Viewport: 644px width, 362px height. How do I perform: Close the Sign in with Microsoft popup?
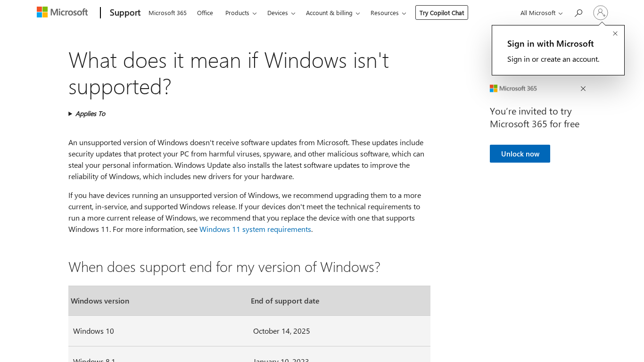coord(615,33)
